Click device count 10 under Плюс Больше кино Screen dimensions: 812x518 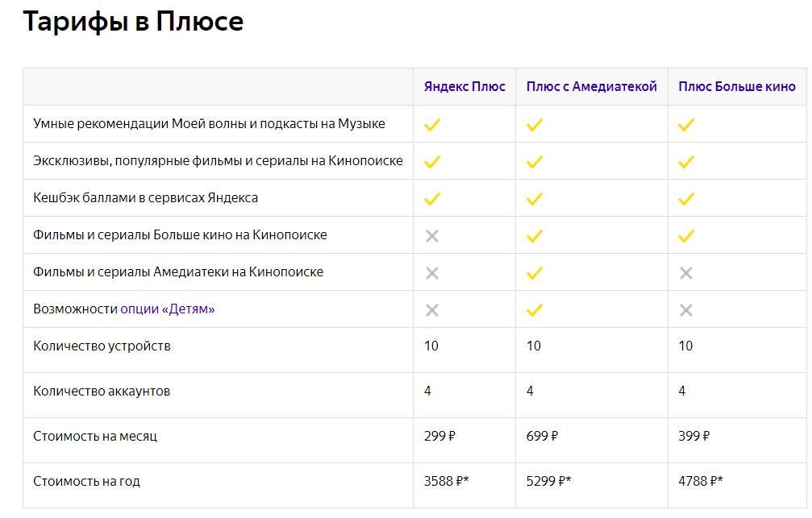685,346
